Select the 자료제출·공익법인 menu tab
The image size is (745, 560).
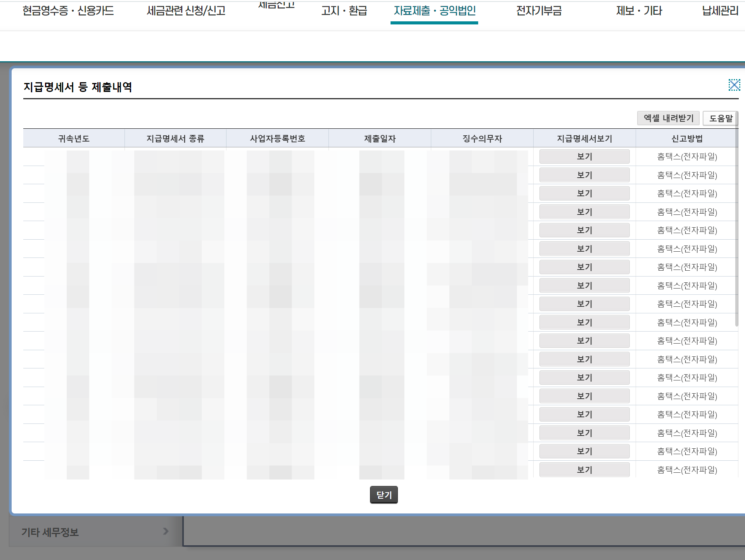click(x=434, y=11)
